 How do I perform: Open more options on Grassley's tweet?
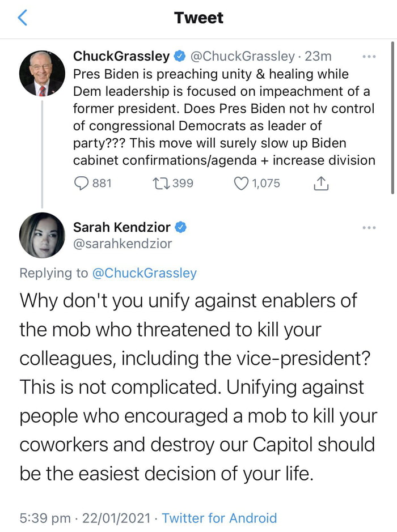pyautogui.click(x=369, y=57)
